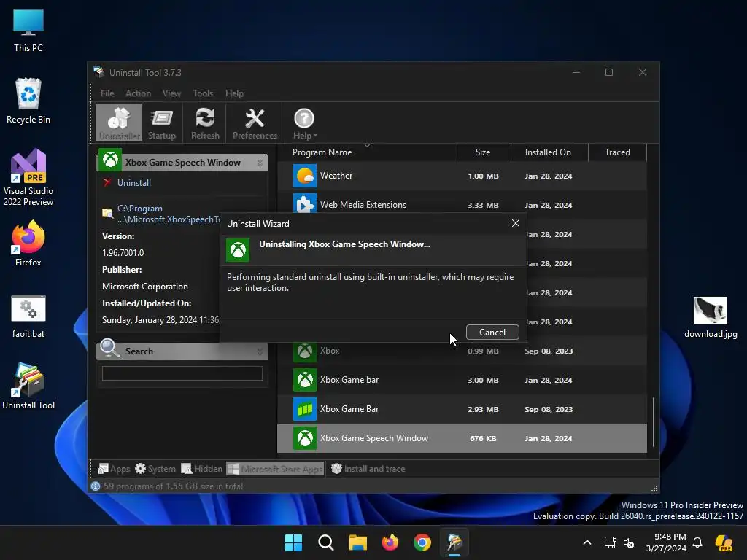The width and height of the screenshot is (747, 560).
Task: Click the Refresh toolbar icon
Action: click(205, 122)
